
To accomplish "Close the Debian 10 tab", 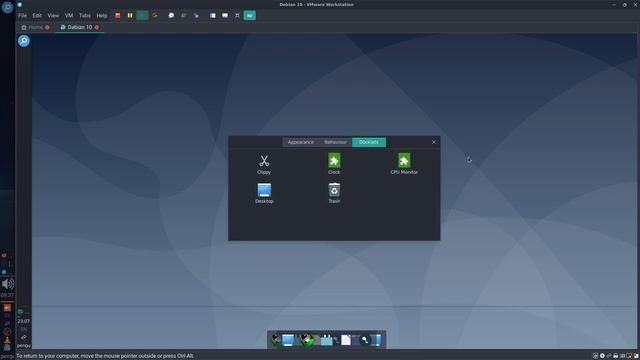I will tap(97, 27).
